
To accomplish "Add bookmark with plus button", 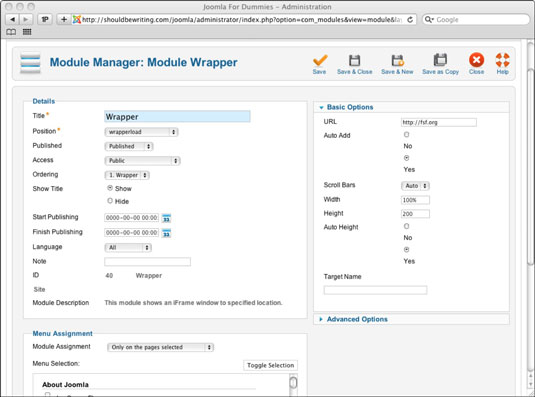I will coord(63,19).
